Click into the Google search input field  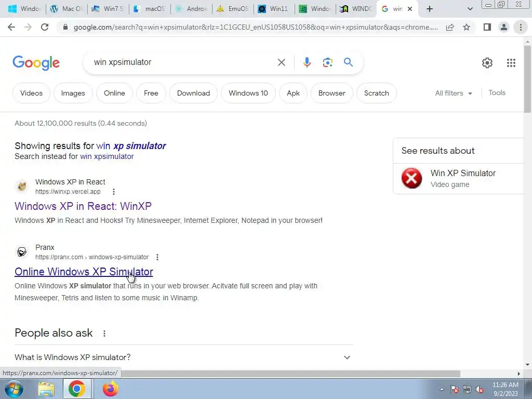point(183,62)
